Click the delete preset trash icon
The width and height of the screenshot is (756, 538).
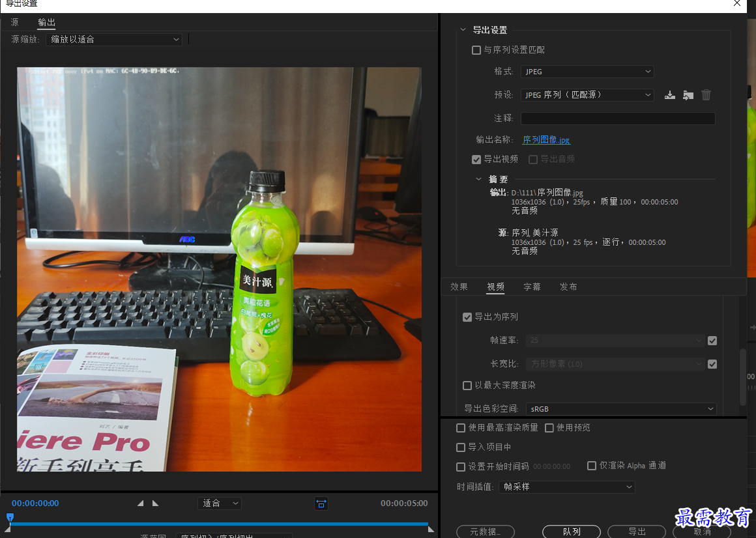click(706, 95)
